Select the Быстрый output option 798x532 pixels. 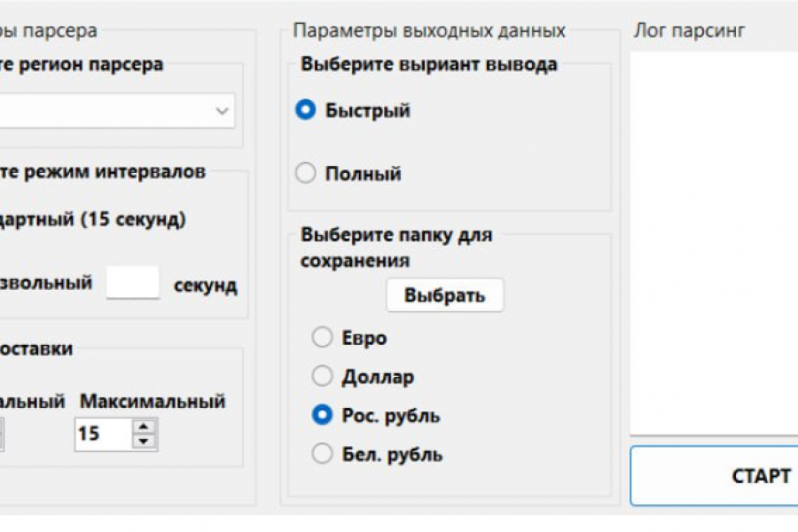click(x=306, y=111)
